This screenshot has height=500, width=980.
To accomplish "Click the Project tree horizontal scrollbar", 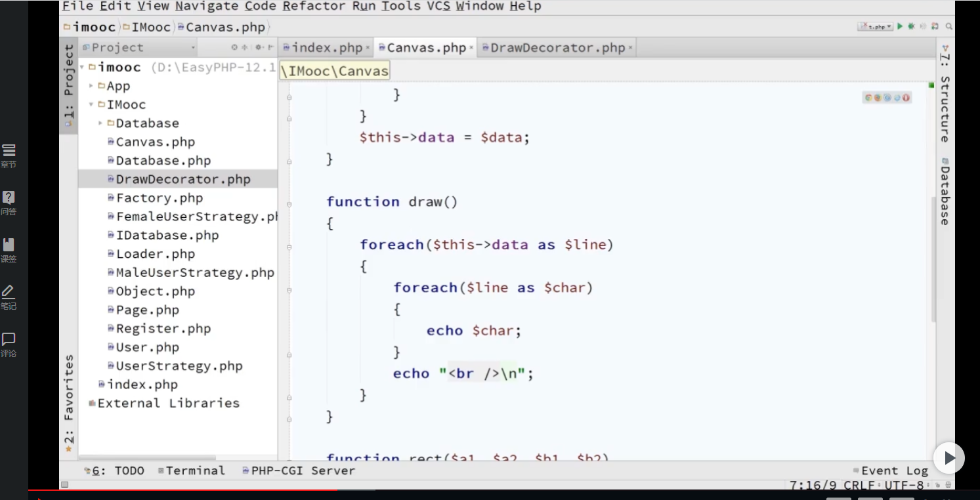I will click(x=147, y=458).
